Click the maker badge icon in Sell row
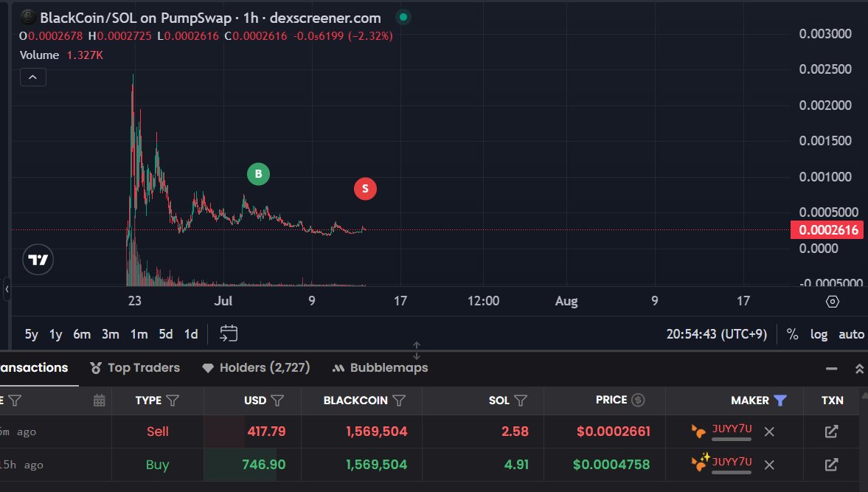868x492 pixels. [698, 431]
